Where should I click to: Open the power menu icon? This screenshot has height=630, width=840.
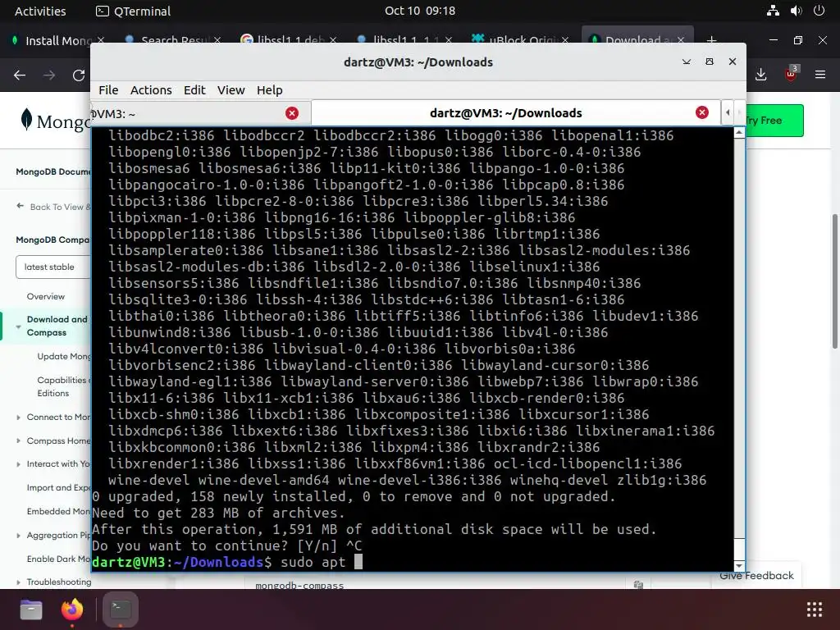click(x=819, y=10)
